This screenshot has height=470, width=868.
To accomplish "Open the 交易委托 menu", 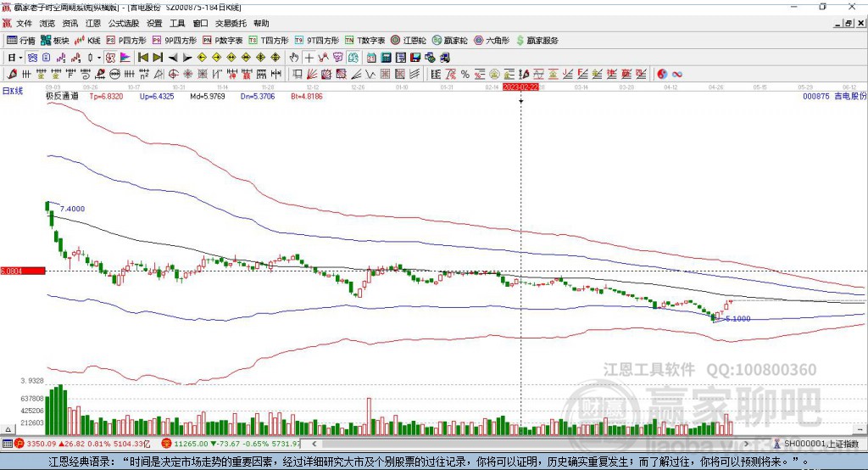I will 231,23.
